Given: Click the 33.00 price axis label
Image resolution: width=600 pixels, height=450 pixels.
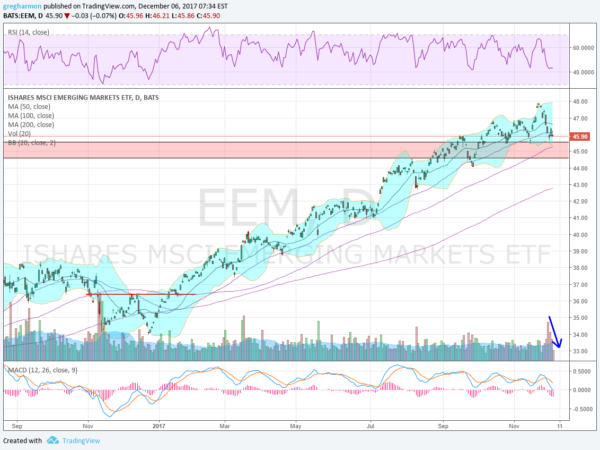Looking at the screenshot, I should [x=580, y=351].
